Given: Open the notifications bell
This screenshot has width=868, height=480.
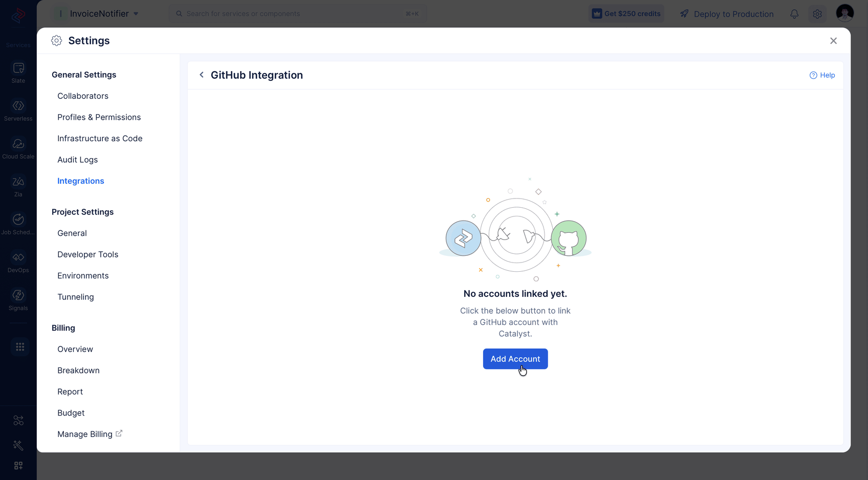Looking at the screenshot, I should (794, 14).
